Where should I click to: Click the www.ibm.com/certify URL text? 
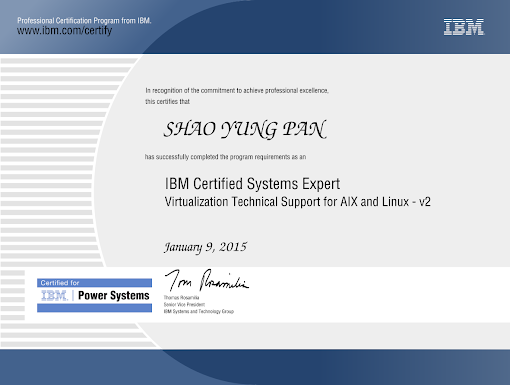coord(65,31)
